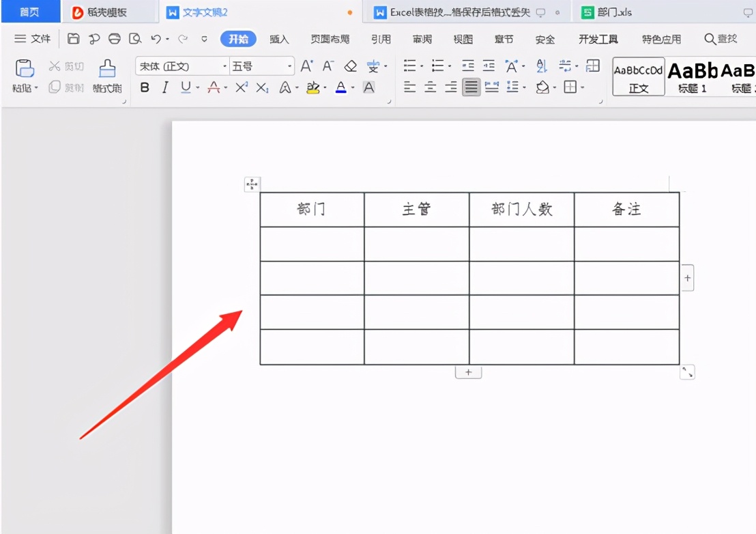Screen dimensions: 756x534
Task: Toggle Underline formatting
Action: click(x=186, y=87)
